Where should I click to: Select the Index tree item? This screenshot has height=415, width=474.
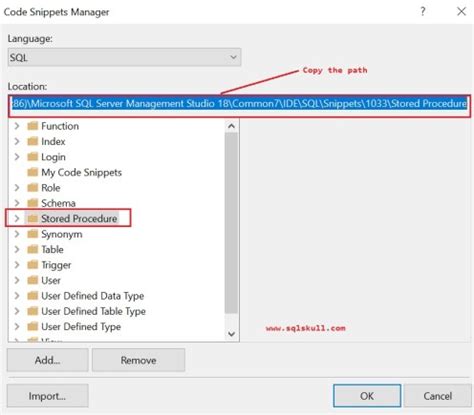pos(53,141)
